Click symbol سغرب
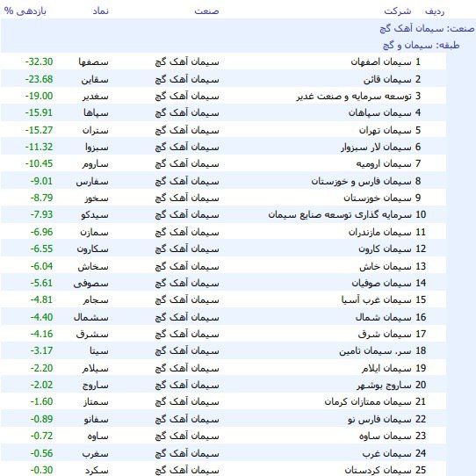This screenshot has height=476, width=476. 96,454
